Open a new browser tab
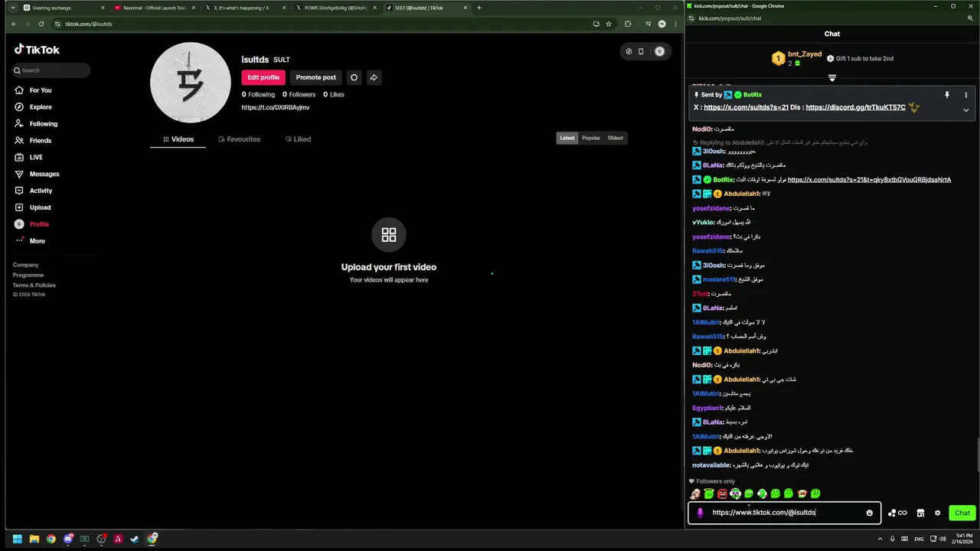Viewport: 980px width, 551px height. [x=479, y=8]
